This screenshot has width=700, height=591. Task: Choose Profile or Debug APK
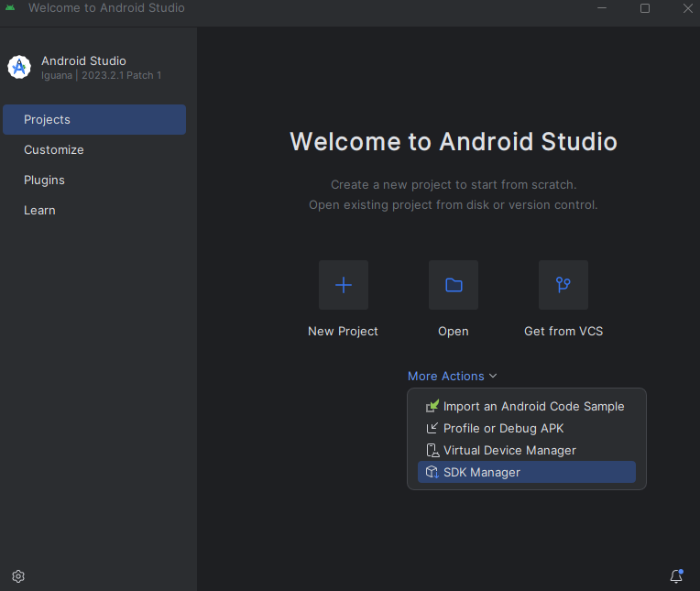(527, 428)
